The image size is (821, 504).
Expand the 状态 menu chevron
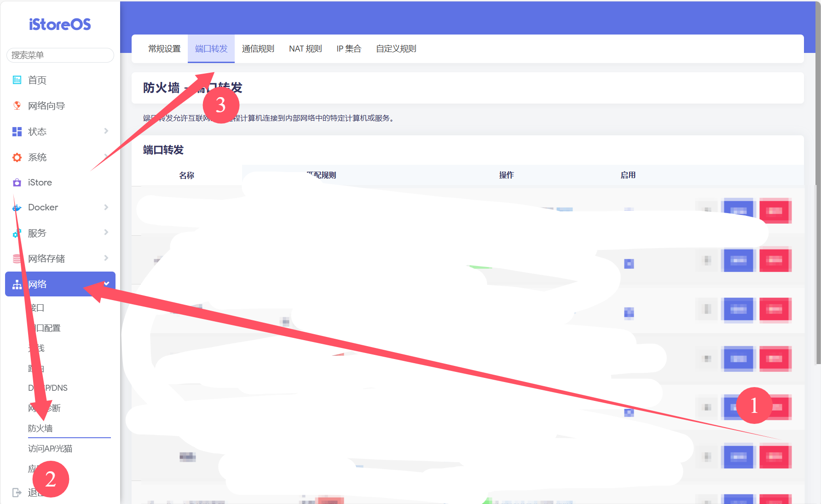(x=106, y=131)
